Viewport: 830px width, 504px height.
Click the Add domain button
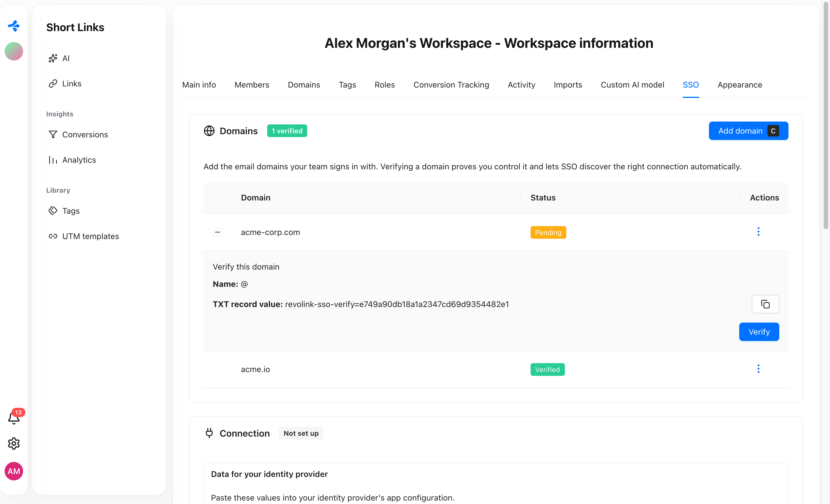point(748,131)
